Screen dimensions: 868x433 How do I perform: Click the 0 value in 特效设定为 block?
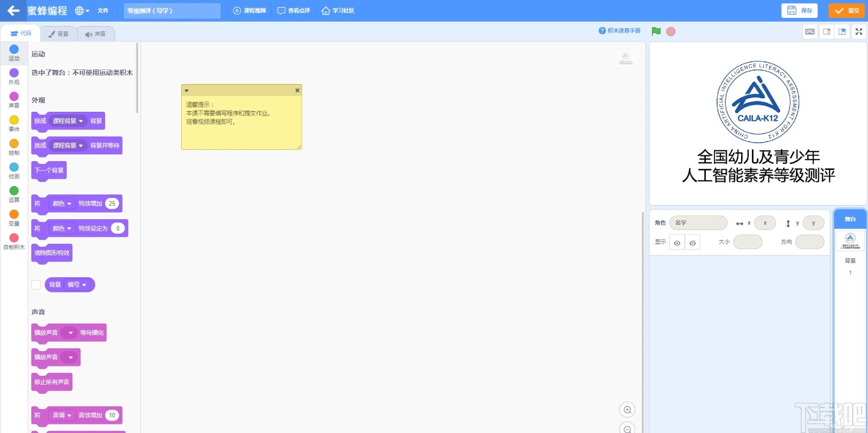pos(118,228)
